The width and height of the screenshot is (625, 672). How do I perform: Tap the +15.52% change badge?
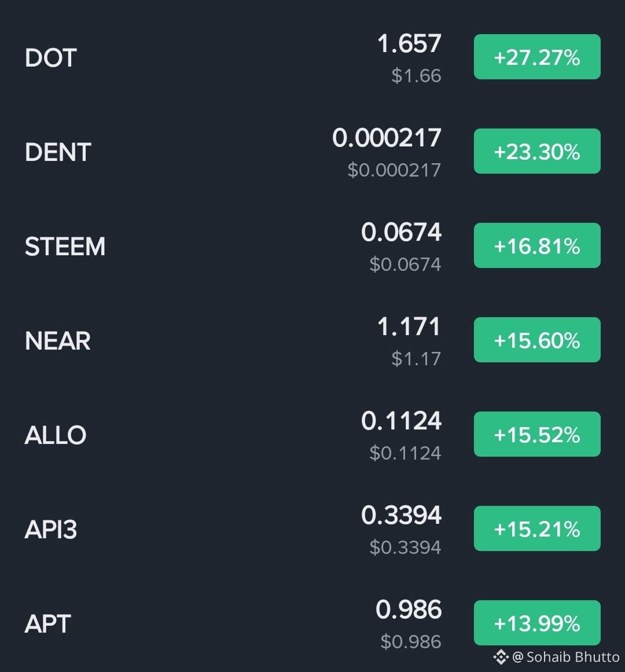coord(537,434)
